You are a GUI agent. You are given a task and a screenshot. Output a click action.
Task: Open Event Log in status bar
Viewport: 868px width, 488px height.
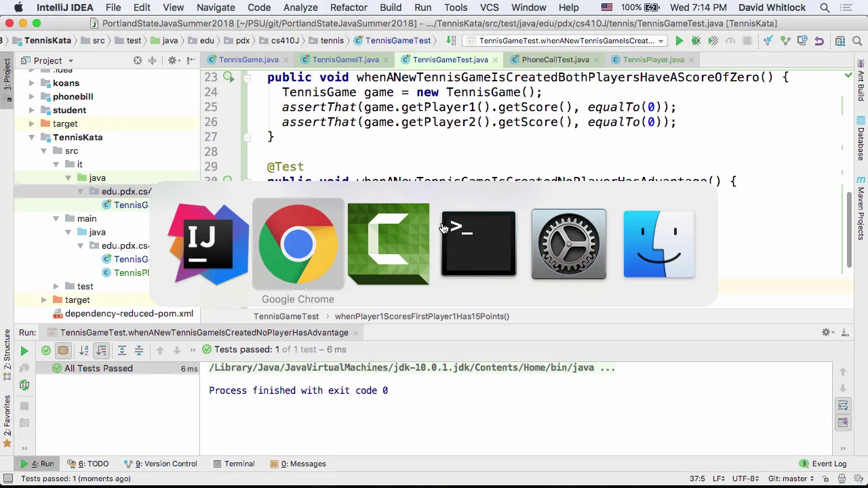coord(823,464)
